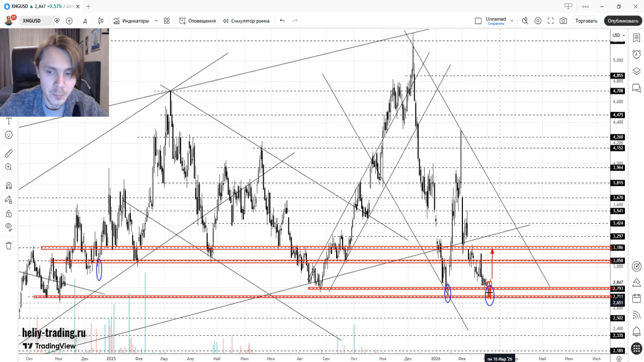Image resolution: width=644 pixels, height=362 pixels.
Task: Select the ruler measure tool
Action: (x=9, y=153)
